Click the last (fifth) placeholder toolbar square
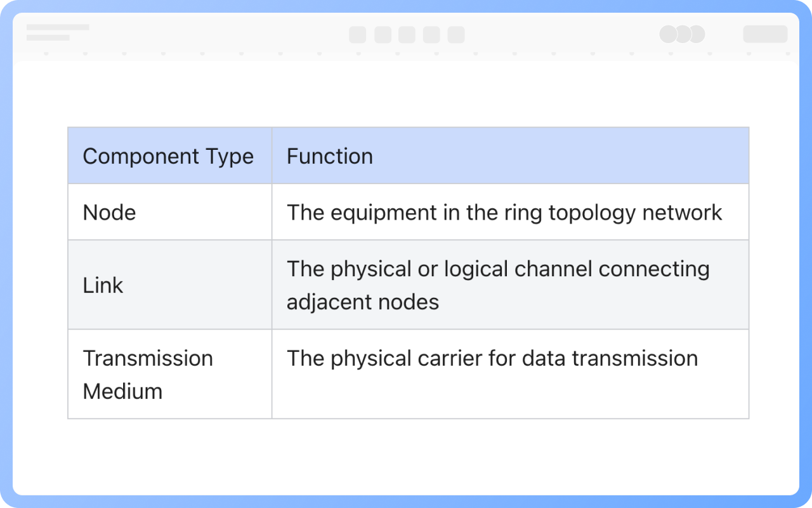The image size is (812, 508). pyautogui.click(x=456, y=35)
